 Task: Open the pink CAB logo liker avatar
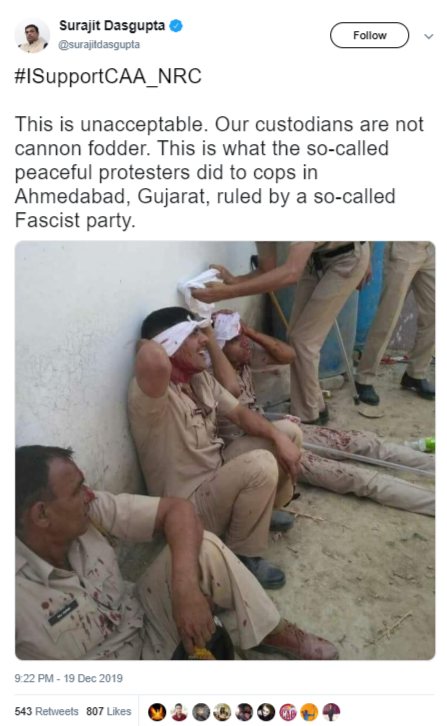[x=288, y=712]
